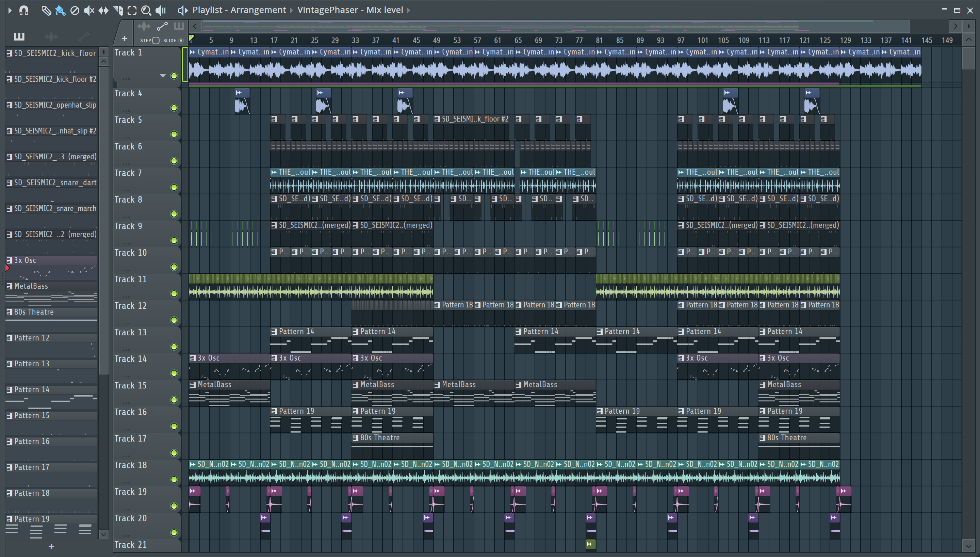Select the Mute tool

89,10
